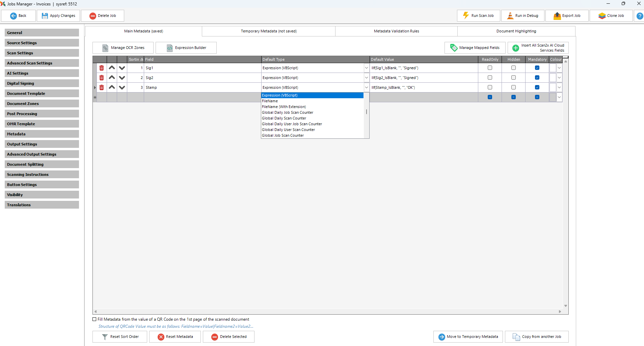Open the Document Highlighting tab
The image size is (644, 346).
click(x=516, y=31)
